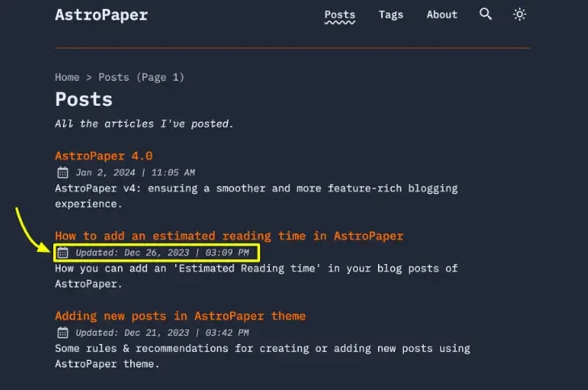Click description "Some rules & recommendations"
Viewport: 588px width, 390px height.
pyautogui.click(x=262, y=356)
